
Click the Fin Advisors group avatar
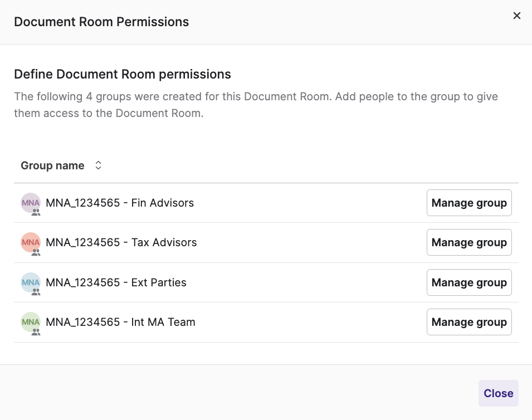(x=31, y=203)
